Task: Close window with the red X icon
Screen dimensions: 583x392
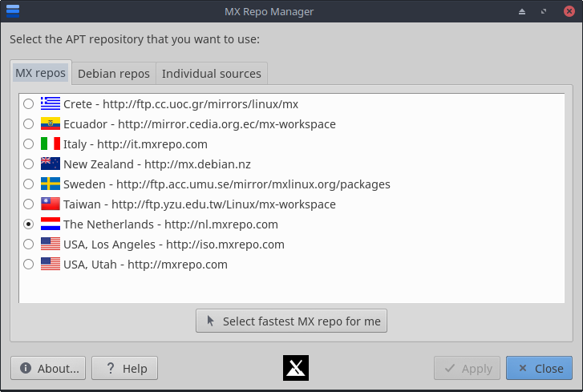Action: click(x=569, y=11)
